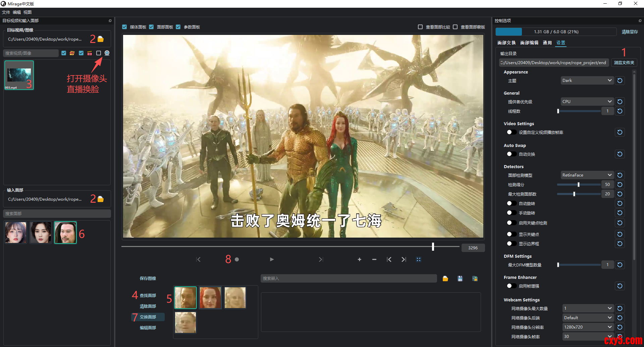Viewport: 644px width, 347px height.
Task: Open target video folder icon
Action: (101, 39)
